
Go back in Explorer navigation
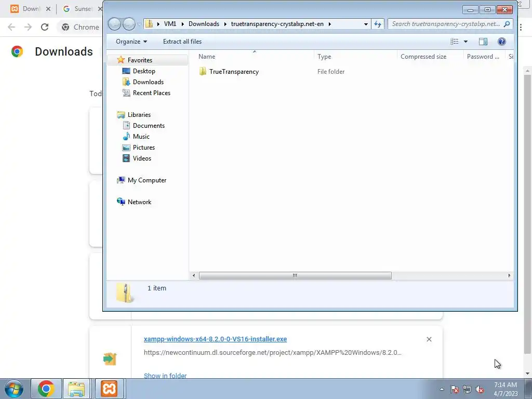coord(115,24)
